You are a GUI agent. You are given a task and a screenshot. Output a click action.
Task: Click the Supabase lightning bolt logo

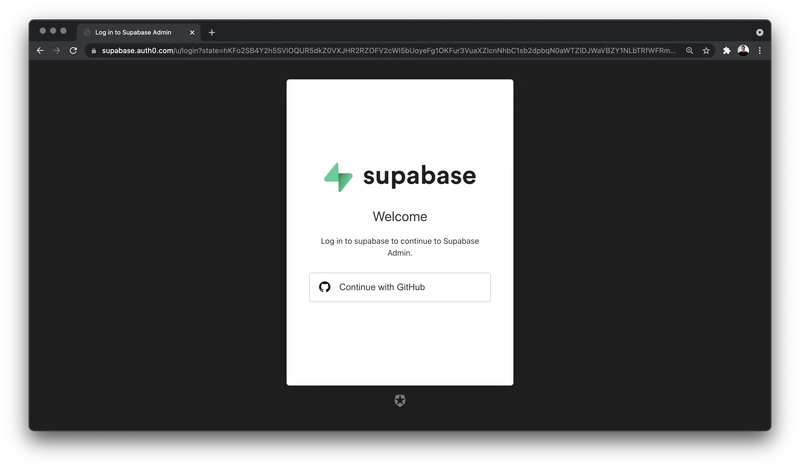338,177
